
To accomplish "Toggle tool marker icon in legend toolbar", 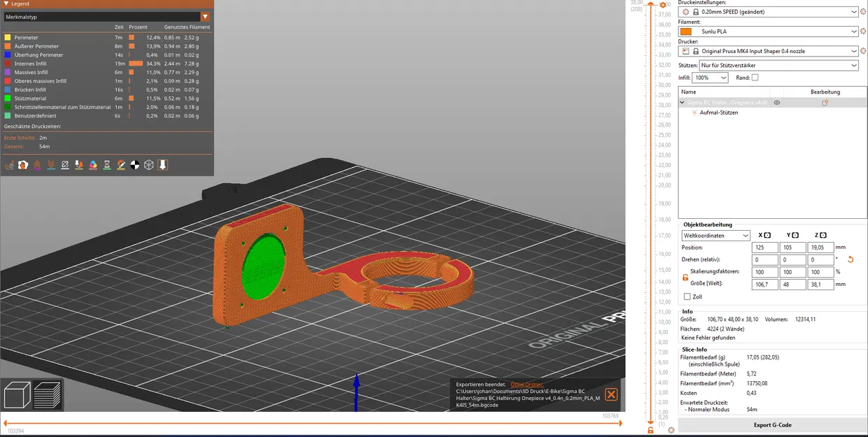I will (163, 165).
